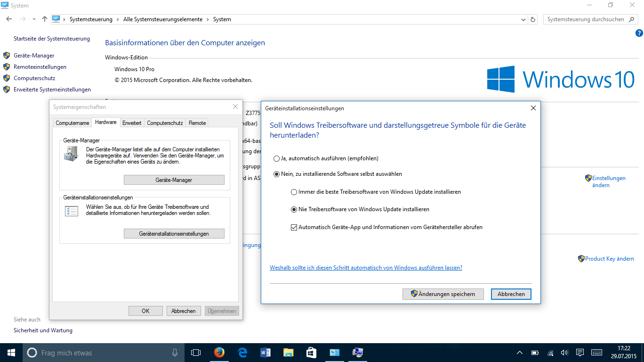Open 'Sicherheit und Wartung' link
The width and height of the screenshot is (644, 362).
(43, 330)
